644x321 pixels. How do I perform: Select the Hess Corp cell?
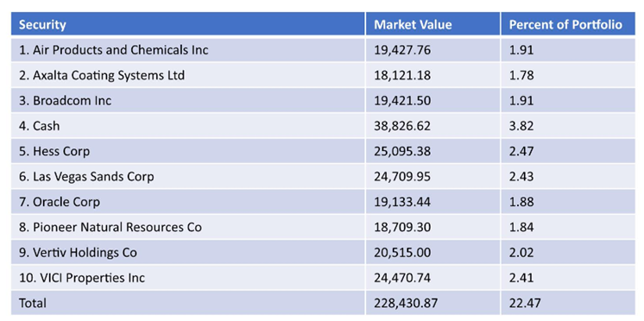tap(188, 151)
